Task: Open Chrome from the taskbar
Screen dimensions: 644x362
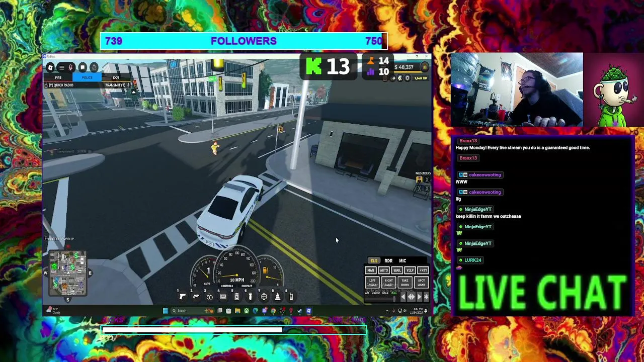Action: click(273, 311)
